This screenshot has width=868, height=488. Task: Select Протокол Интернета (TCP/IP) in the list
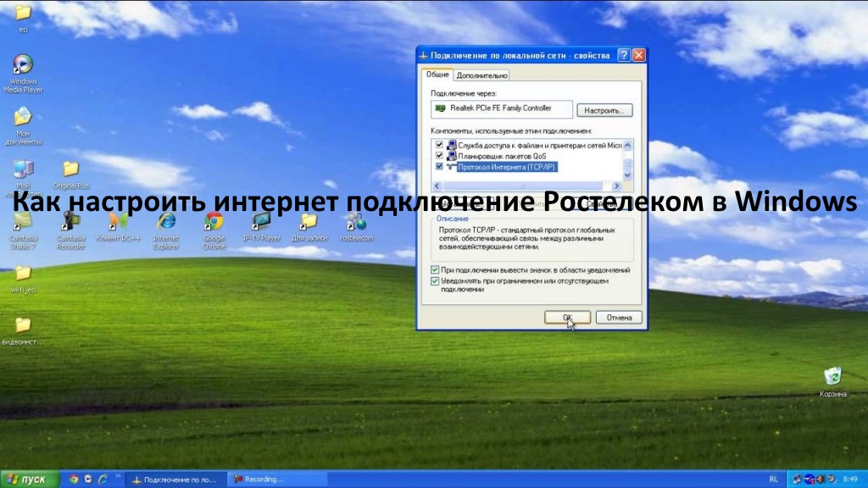point(509,166)
